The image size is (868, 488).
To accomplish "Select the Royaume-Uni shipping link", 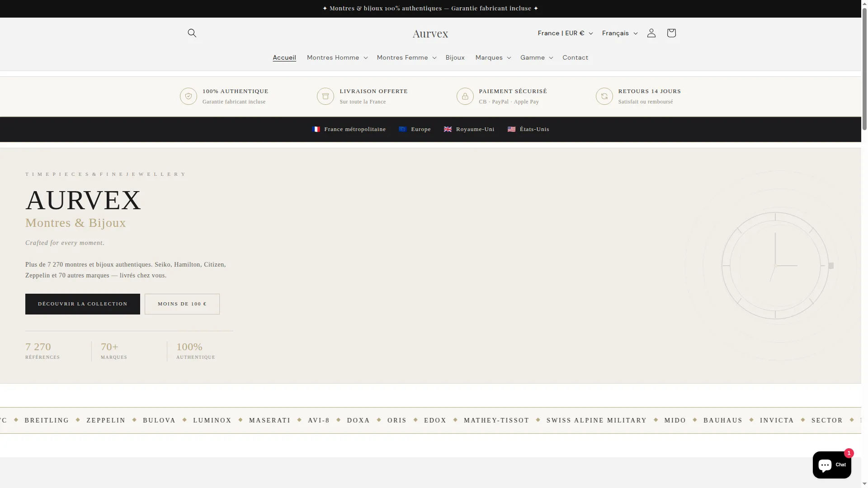I will [x=469, y=129].
